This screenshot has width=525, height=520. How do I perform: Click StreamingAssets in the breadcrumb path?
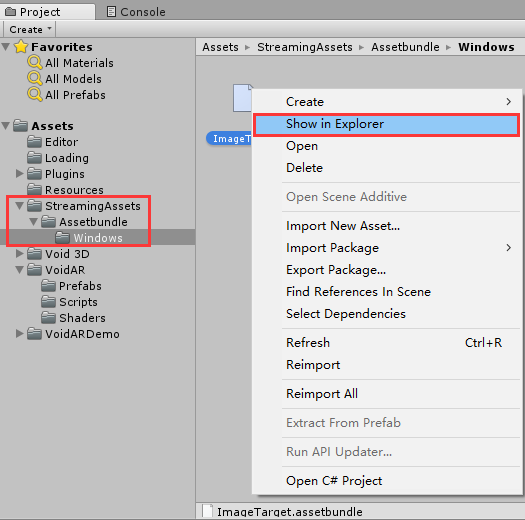(x=305, y=47)
